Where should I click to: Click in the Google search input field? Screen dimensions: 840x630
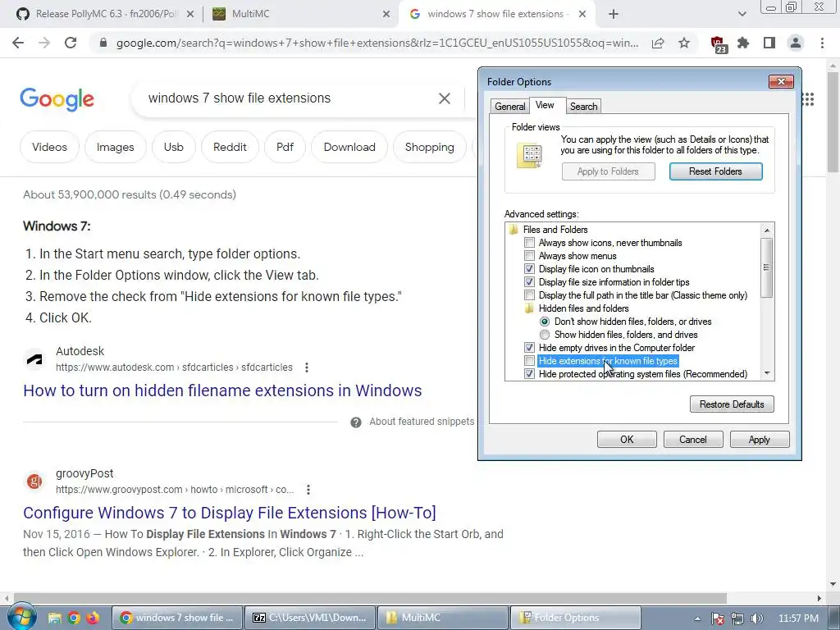(290, 98)
